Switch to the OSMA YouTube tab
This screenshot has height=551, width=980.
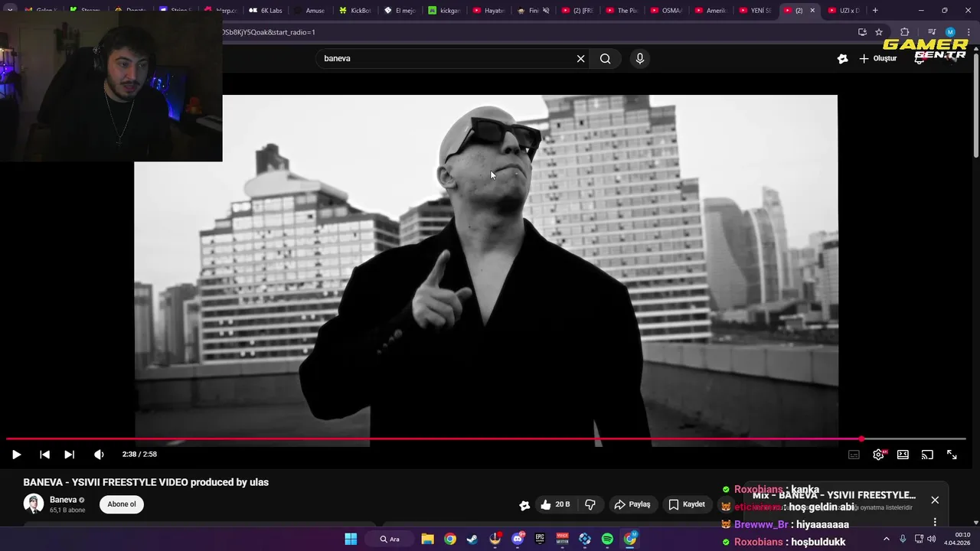(x=665, y=11)
